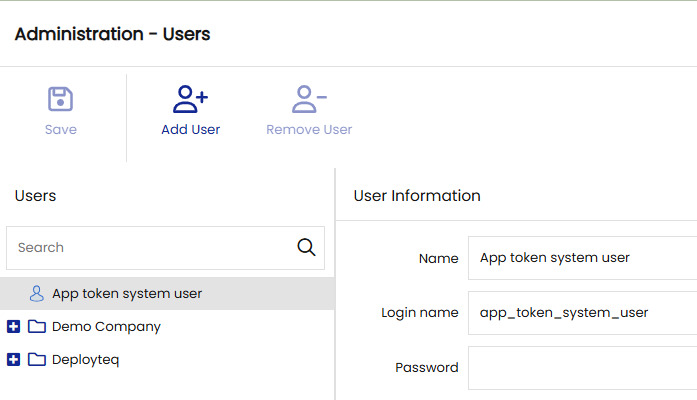Click the Add User person-plus icon
The height and width of the screenshot is (400, 697).
click(x=190, y=99)
